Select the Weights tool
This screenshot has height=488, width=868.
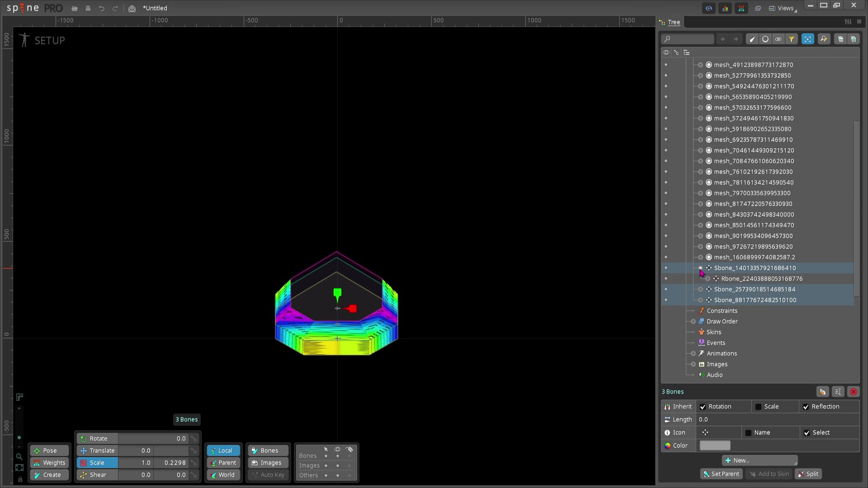(x=50, y=463)
